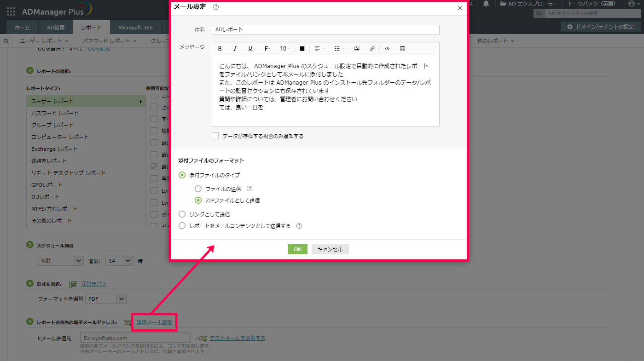The image size is (644, 361).
Task: Switch to the AD管理 tab
Action: coord(56,28)
